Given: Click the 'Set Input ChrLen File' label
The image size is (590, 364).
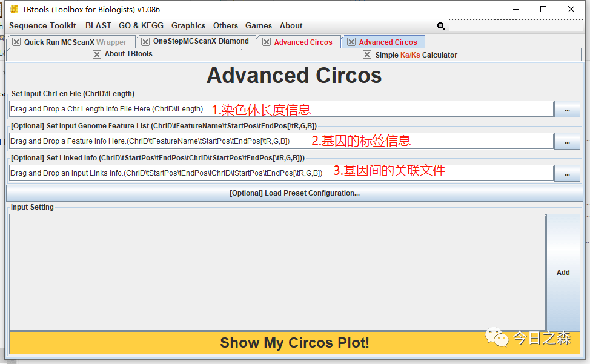Looking at the screenshot, I should [x=73, y=94].
